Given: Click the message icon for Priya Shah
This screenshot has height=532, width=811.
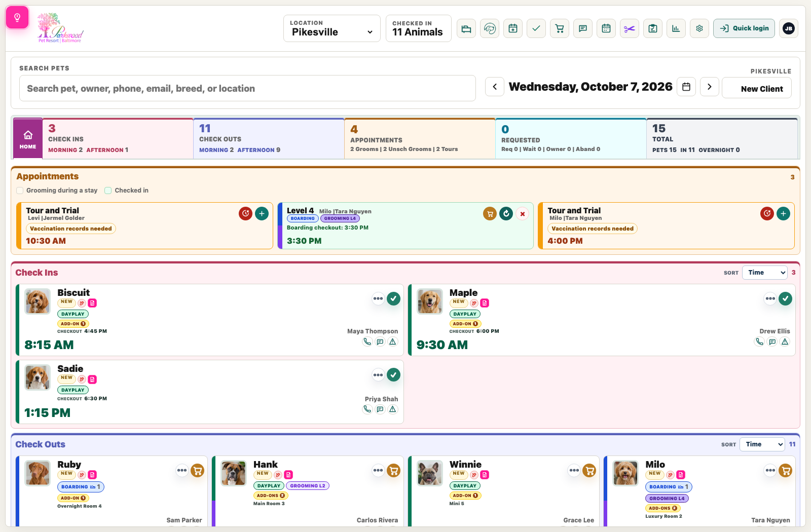Looking at the screenshot, I should tap(380, 409).
